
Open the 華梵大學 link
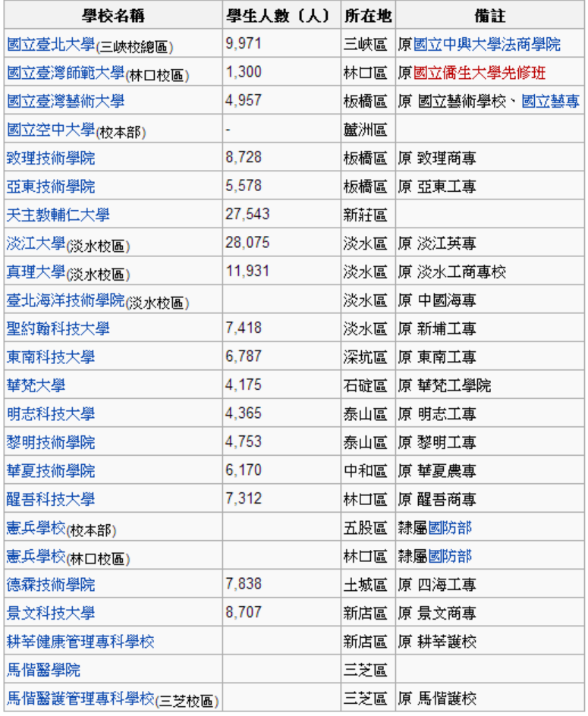click(36, 385)
